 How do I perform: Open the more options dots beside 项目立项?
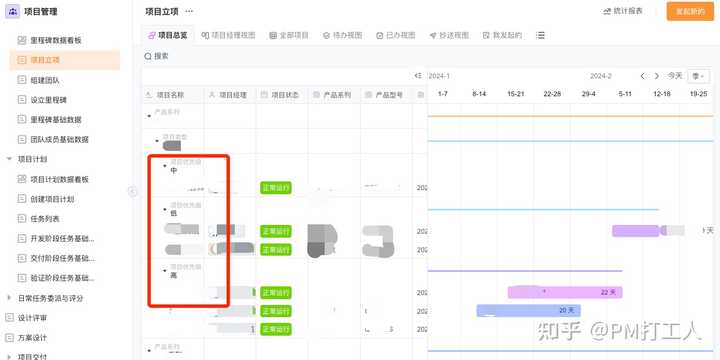point(189,11)
